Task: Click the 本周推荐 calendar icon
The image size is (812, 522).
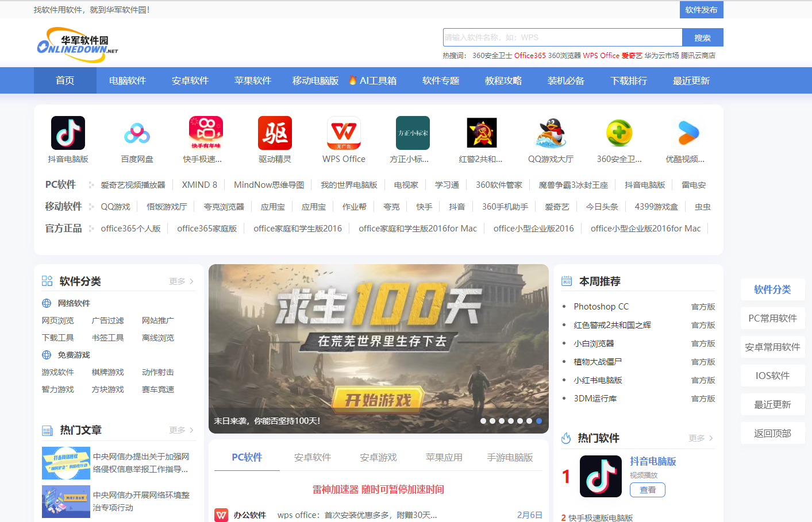Action: click(567, 281)
